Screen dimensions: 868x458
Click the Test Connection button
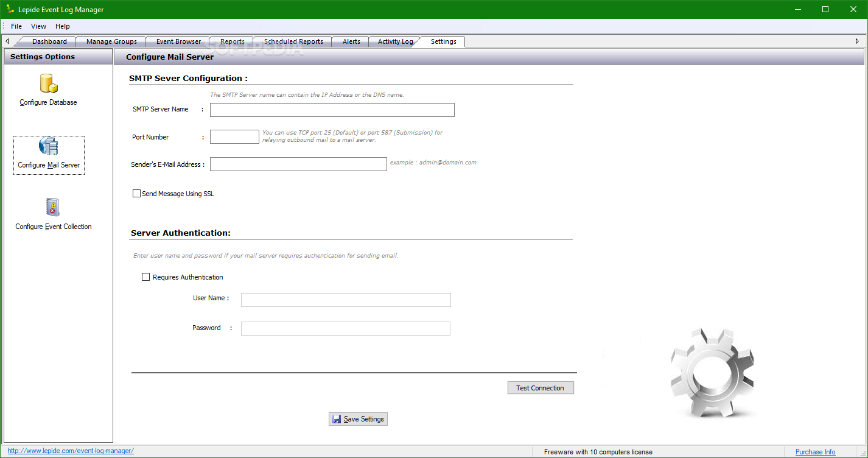541,388
